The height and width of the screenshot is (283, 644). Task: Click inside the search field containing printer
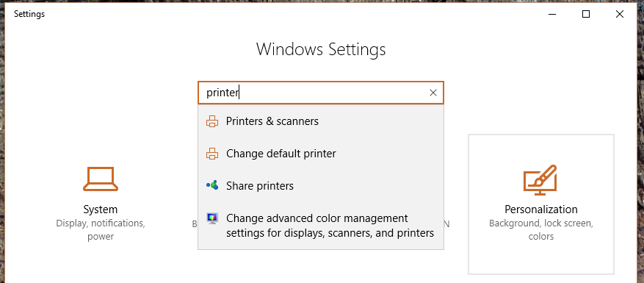[x=312, y=93]
